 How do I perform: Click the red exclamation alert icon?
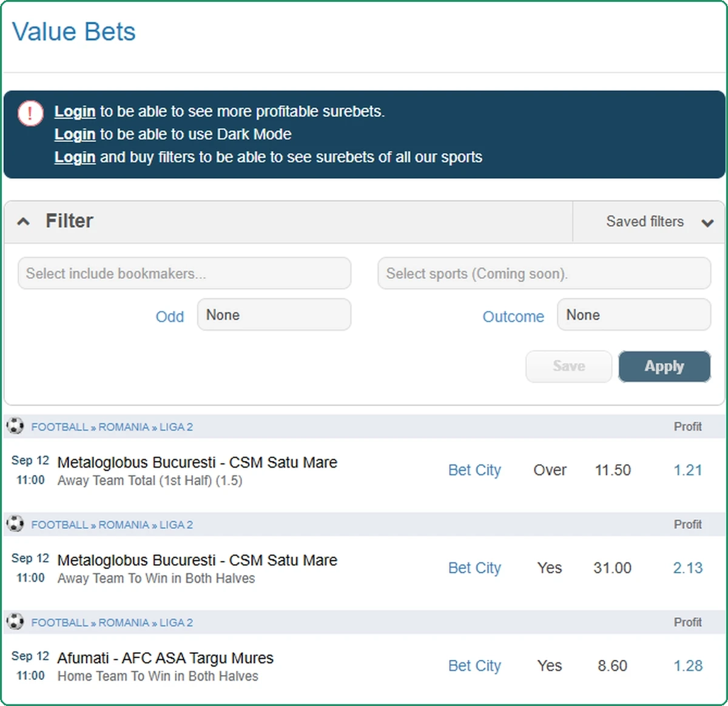30,113
